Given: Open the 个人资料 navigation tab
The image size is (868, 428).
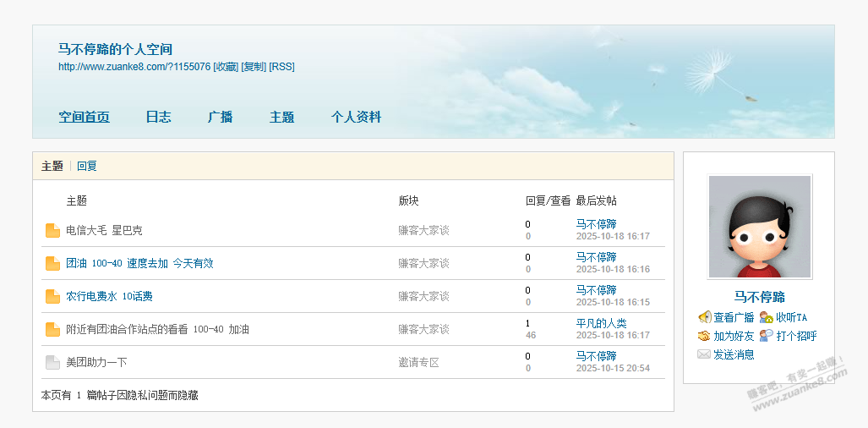Looking at the screenshot, I should pyautogui.click(x=356, y=118).
